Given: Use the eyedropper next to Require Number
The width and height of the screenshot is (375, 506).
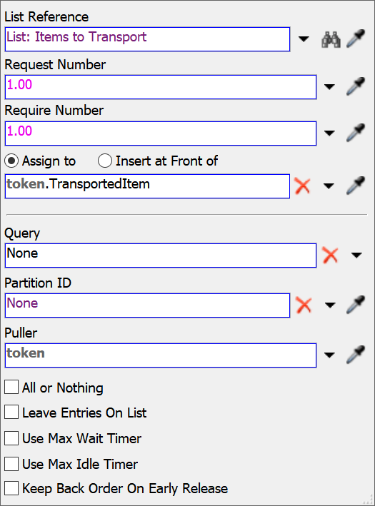Looking at the screenshot, I should coord(355,133).
